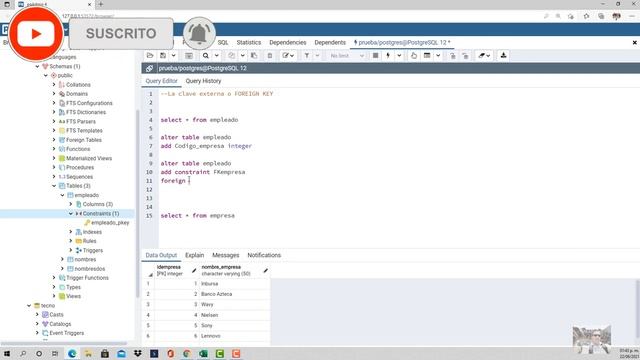The width and height of the screenshot is (640, 360).
Task: Open Notifications results tab
Action: [x=264, y=255]
